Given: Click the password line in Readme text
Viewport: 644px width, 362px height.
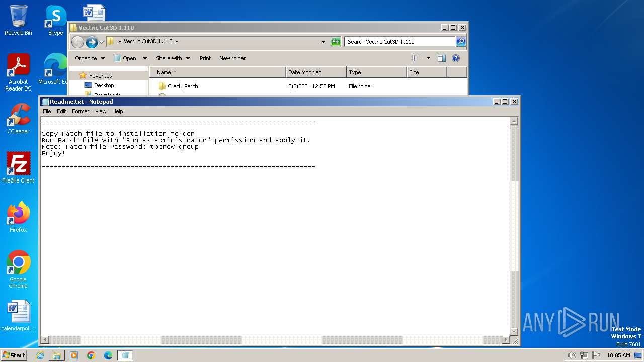Looking at the screenshot, I should 120,147.
